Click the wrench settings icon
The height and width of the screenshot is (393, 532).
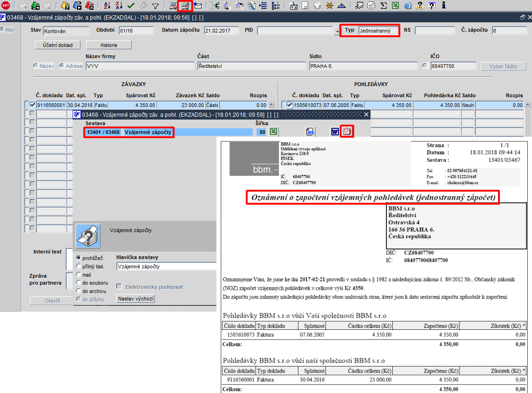pyautogui.click(x=143, y=6)
